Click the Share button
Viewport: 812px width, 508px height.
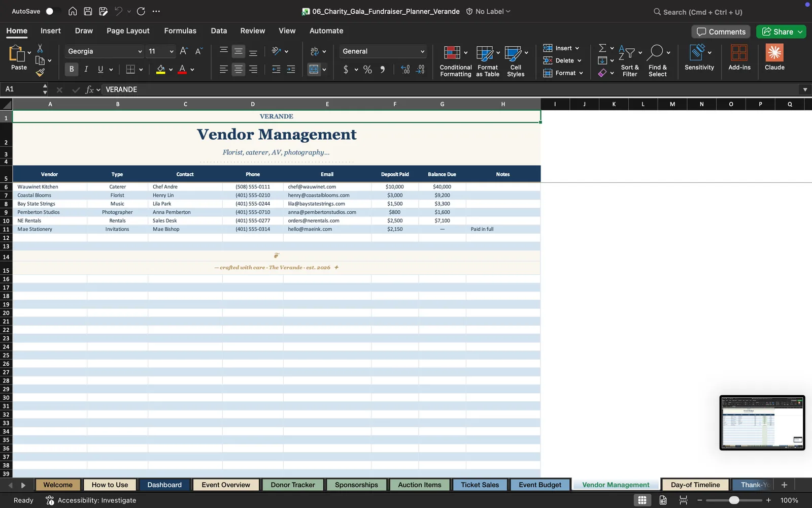(x=781, y=31)
